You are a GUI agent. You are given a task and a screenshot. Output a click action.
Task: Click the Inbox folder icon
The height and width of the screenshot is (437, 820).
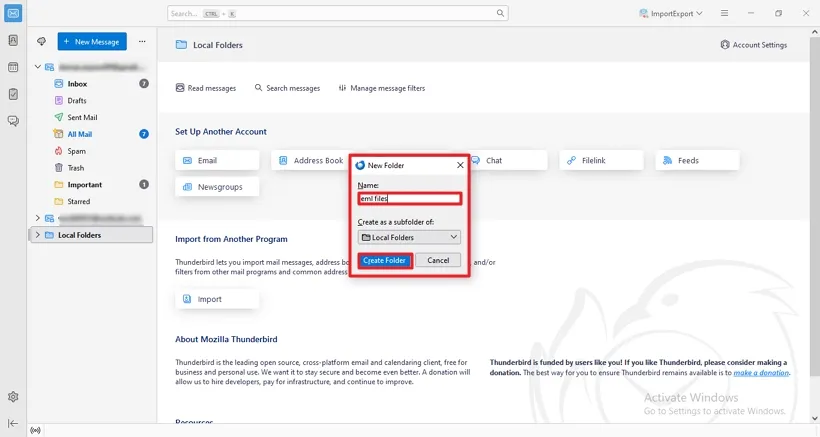[59, 84]
